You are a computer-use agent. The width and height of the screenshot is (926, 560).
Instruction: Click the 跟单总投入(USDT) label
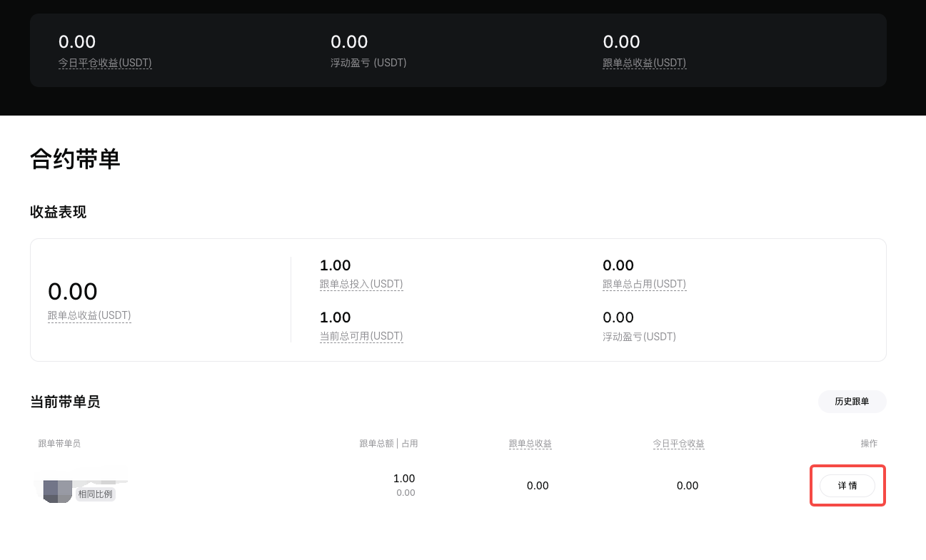click(361, 284)
